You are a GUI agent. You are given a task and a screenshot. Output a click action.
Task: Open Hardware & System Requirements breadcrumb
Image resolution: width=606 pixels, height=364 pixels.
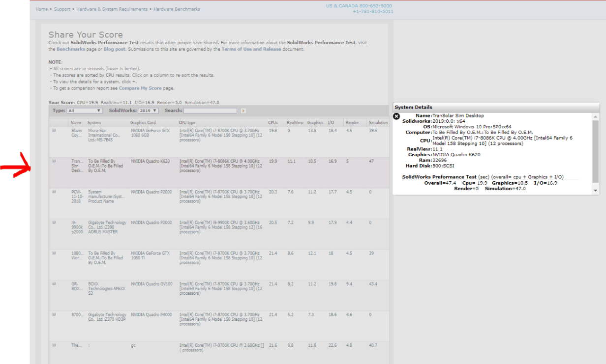pyautogui.click(x=112, y=9)
